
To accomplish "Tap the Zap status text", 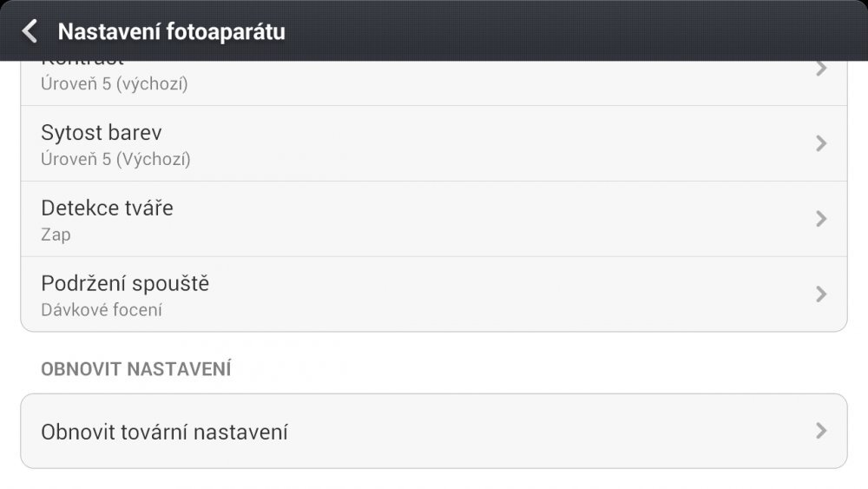I will tap(56, 235).
